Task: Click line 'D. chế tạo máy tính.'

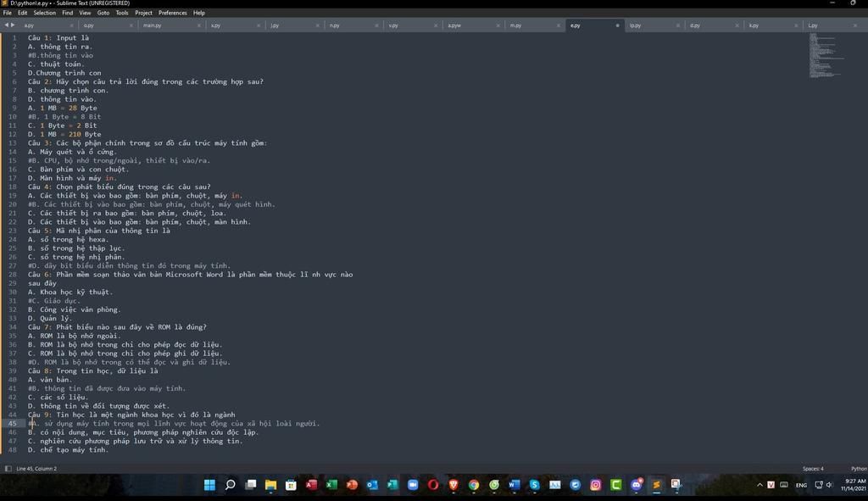Action: click(68, 450)
